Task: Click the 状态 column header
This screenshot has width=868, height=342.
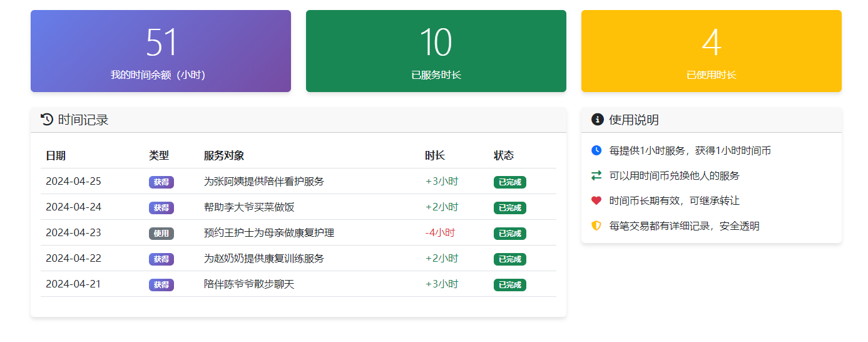Action: pyautogui.click(x=504, y=155)
